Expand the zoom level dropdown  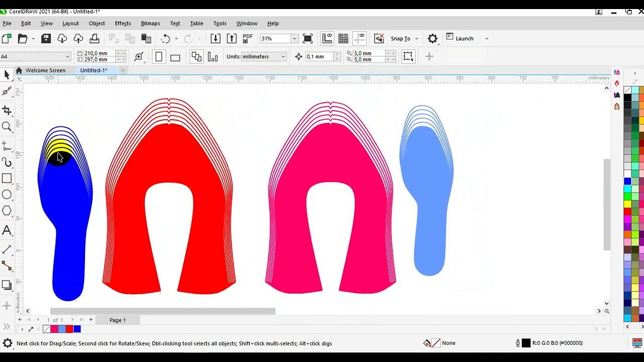[x=294, y=39]
